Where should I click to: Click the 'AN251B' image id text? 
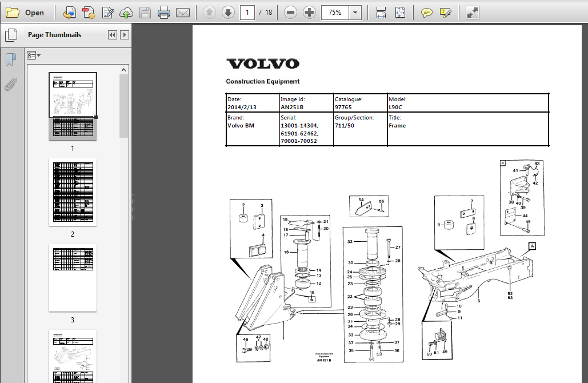[292, 107]
